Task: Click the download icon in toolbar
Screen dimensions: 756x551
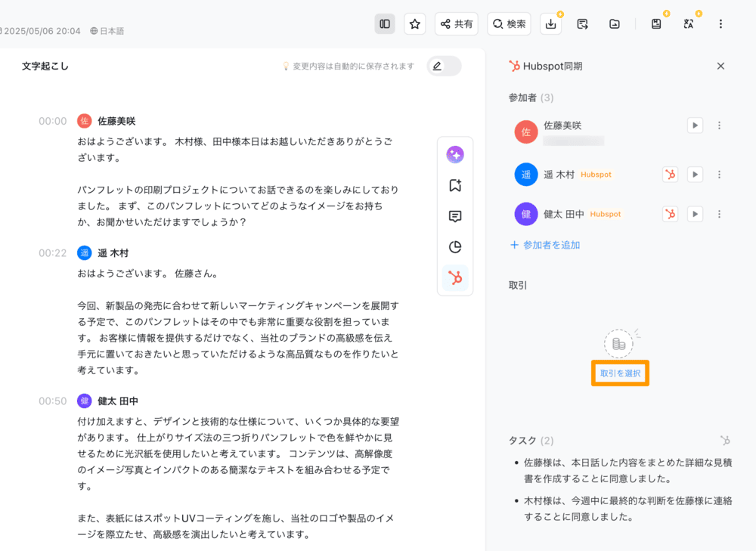Action: tap(550, 23)
